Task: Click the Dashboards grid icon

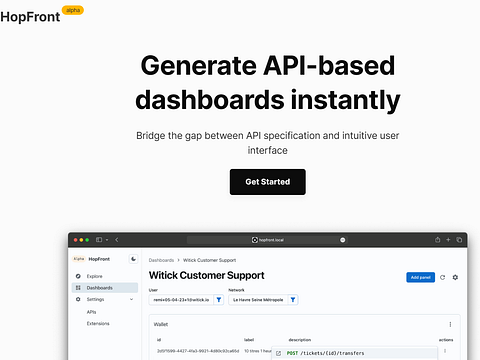Action: pyautogui.click(x=78, y=288)
